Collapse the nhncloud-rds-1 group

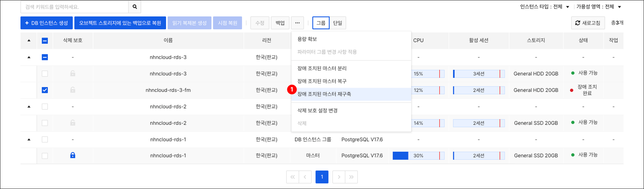point(29,140)
